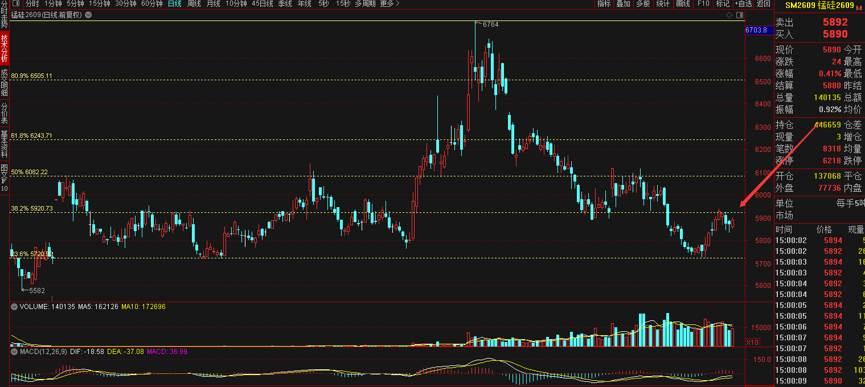Viewport: 865px width, 387px height.
Task: Click the 买入 price 5890
Action: coord(835,34)
